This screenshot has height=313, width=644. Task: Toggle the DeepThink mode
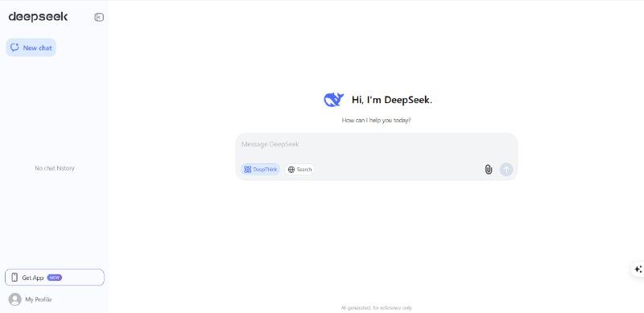pyautogui.click(x=260, y=169)
